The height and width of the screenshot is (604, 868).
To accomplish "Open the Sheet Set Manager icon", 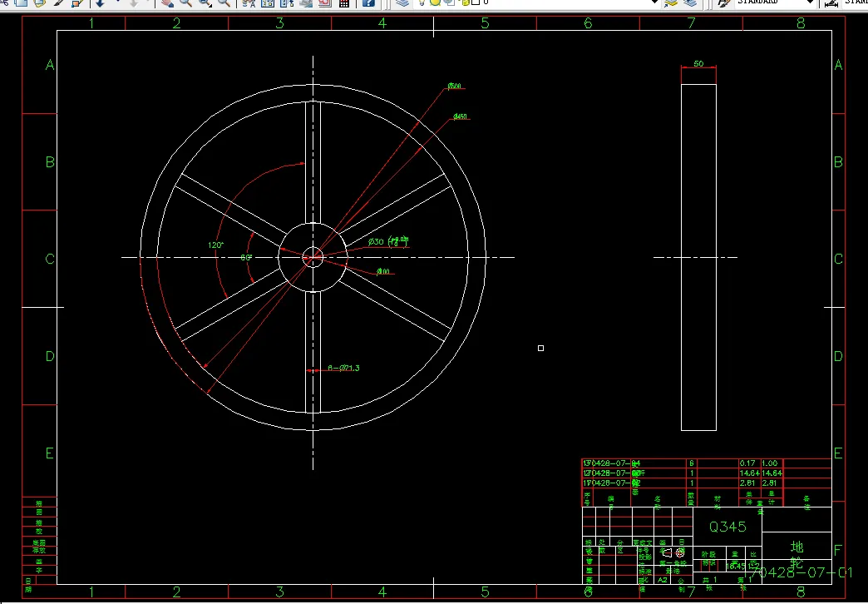I will pyautogui.click(x=306, y=3).
